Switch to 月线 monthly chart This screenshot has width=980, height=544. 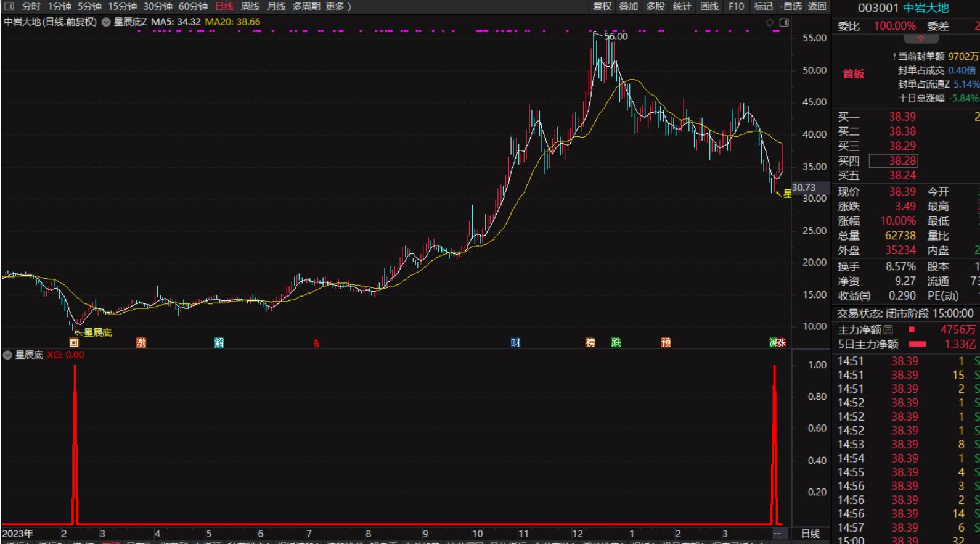click(x=276, y=6)
